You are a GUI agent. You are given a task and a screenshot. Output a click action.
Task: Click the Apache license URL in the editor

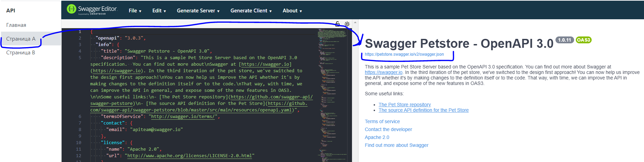pyautogui.click(x=189, y=156)
